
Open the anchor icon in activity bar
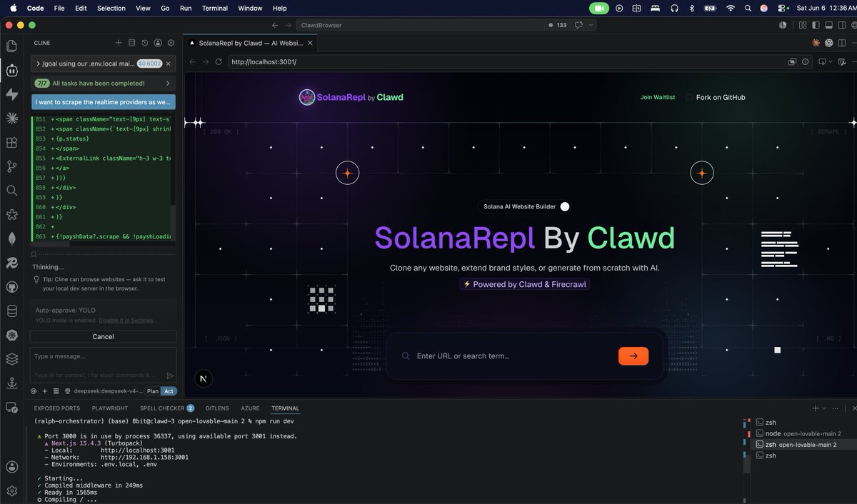click(11, 383)
